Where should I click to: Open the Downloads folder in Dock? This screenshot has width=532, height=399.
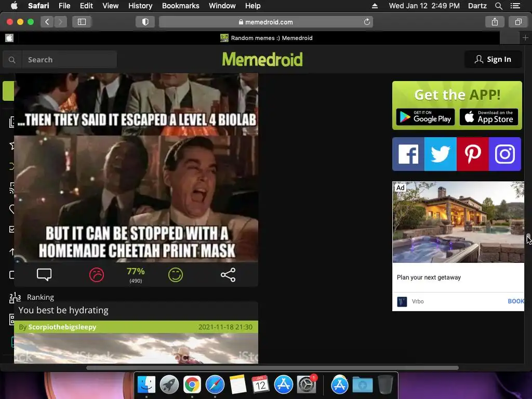[x=362, y=384]
